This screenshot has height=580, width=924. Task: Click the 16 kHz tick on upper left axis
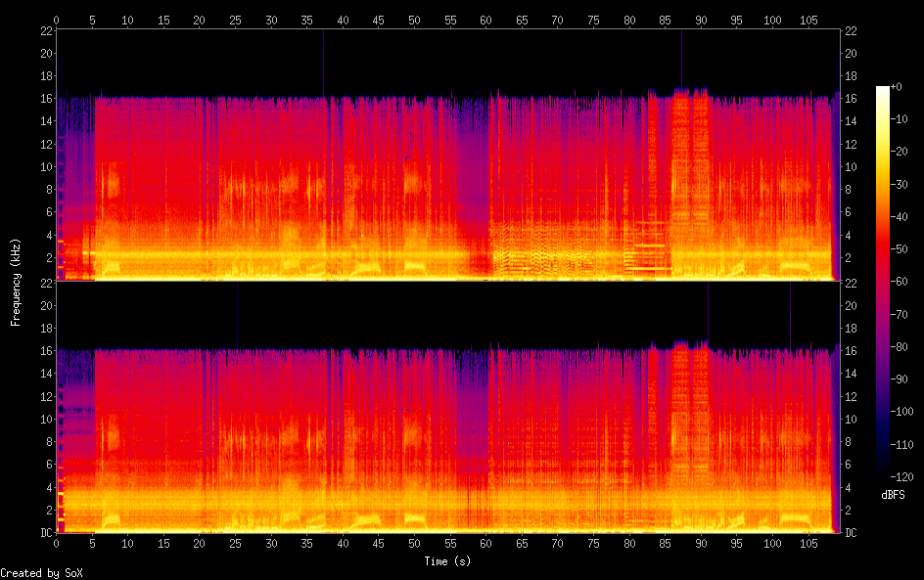[x=47, y=99]
